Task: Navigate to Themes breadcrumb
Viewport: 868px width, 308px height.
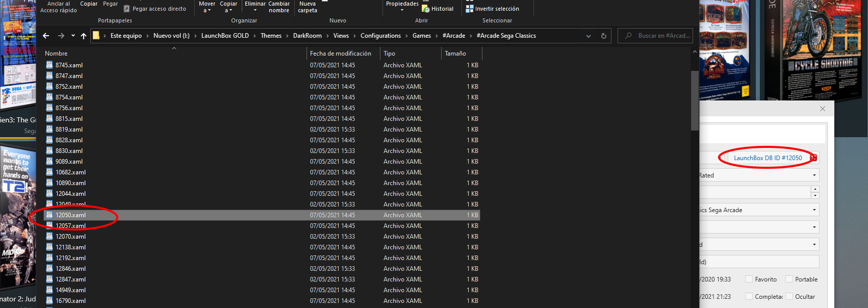Action: click(x=271, y=36)
